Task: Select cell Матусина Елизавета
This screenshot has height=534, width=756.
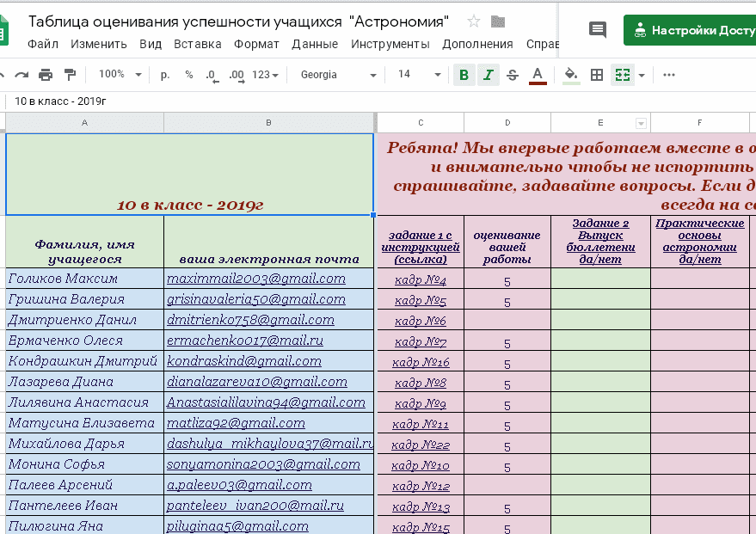Action: tap(84, 423)
